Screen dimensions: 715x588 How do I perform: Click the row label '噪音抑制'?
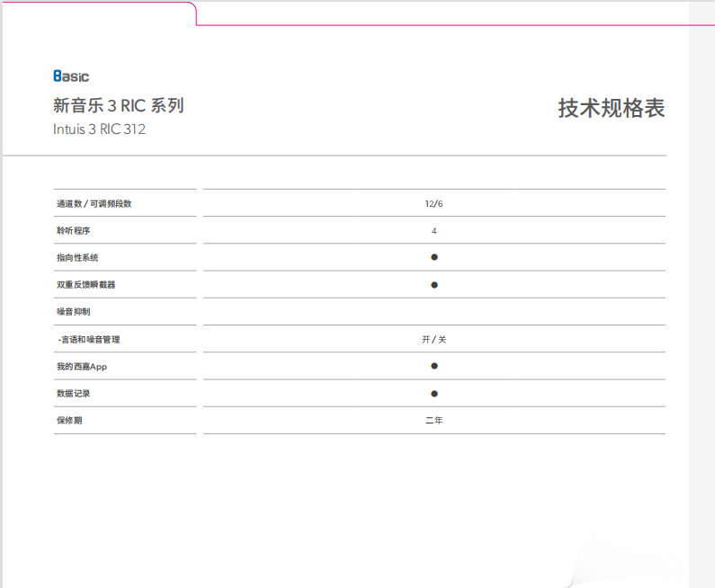coord(73,312)
